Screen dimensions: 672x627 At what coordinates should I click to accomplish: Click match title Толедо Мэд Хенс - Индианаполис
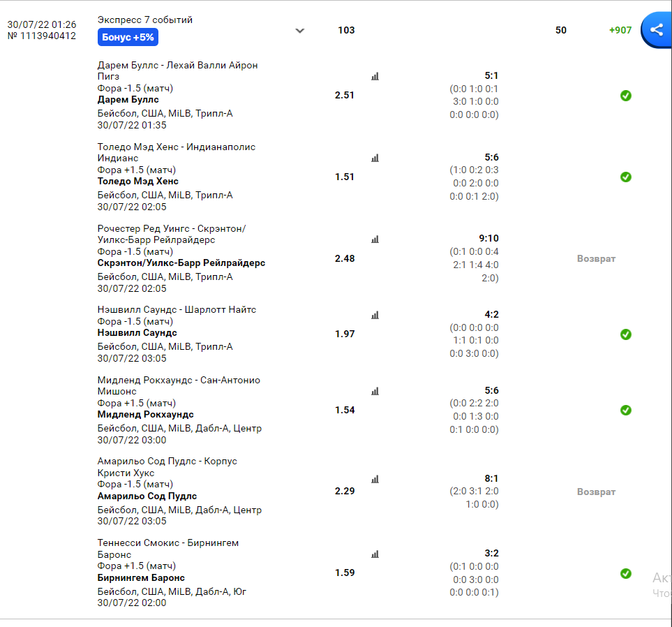tap(176, 152)
